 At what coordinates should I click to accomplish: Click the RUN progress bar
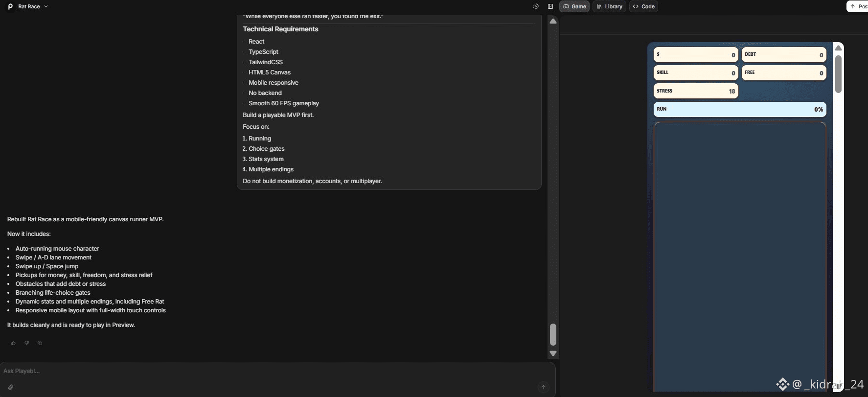[740, 109]
